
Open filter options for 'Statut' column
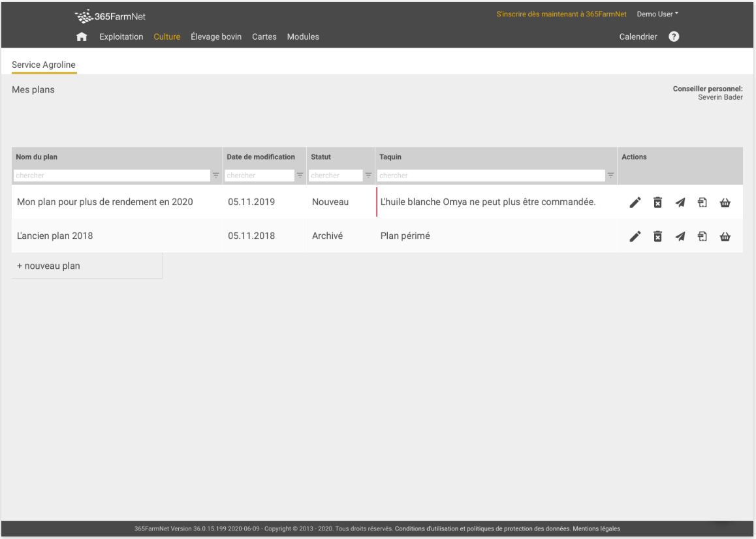click(368, 176)
